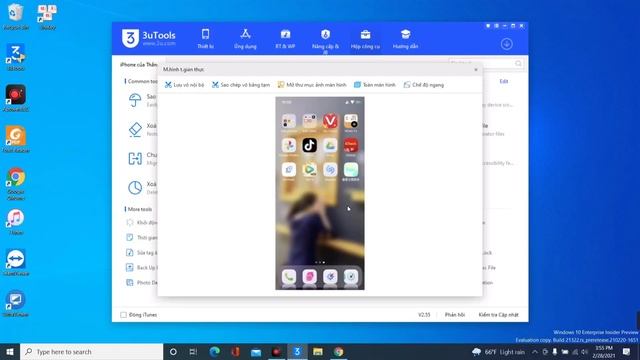Click Kiểm tra Cập nhật update button
640x360 pixels.
(498, 315)
